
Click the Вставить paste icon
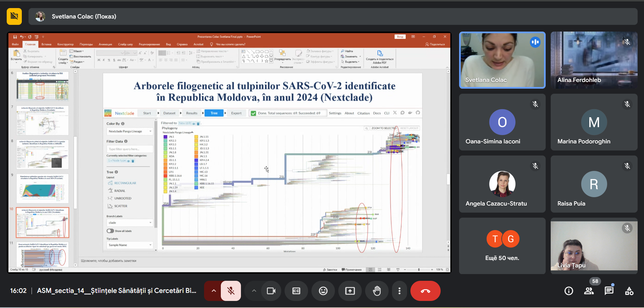pyautogui.click(x=16, y=54)
